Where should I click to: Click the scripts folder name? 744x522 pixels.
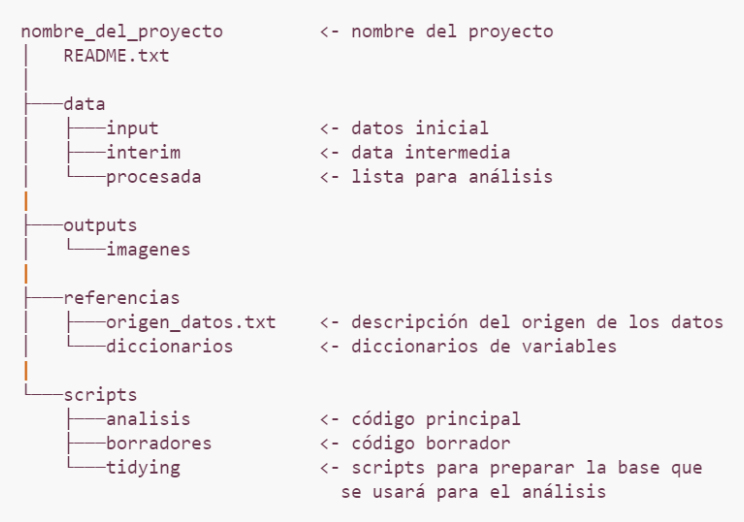(100, 395)
